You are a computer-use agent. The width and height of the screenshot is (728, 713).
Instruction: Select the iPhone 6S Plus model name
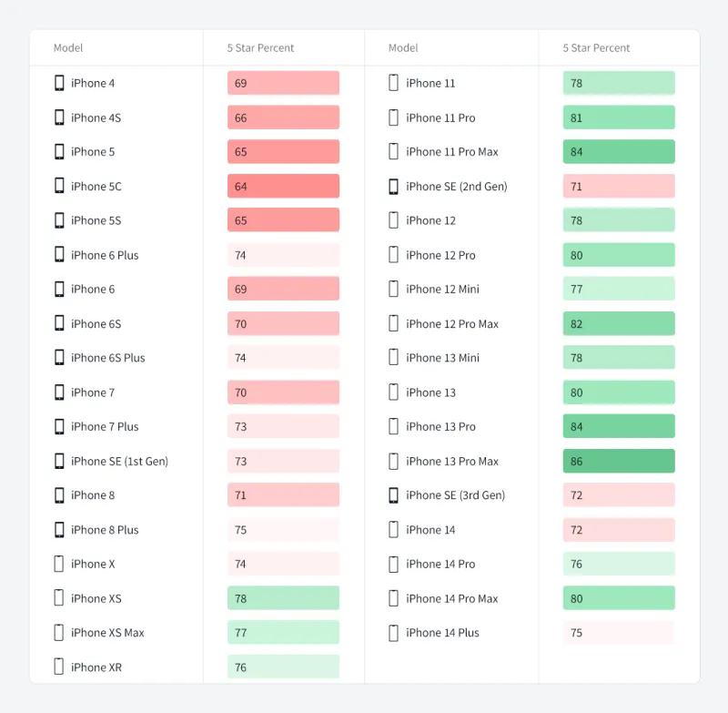click(x=107, y=358)
